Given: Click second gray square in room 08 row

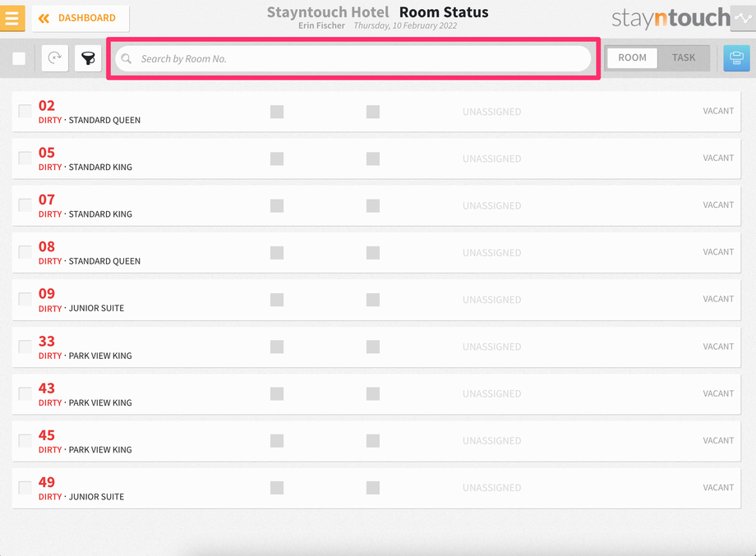Looking at the screenshot, I should [x=373, y=253].
